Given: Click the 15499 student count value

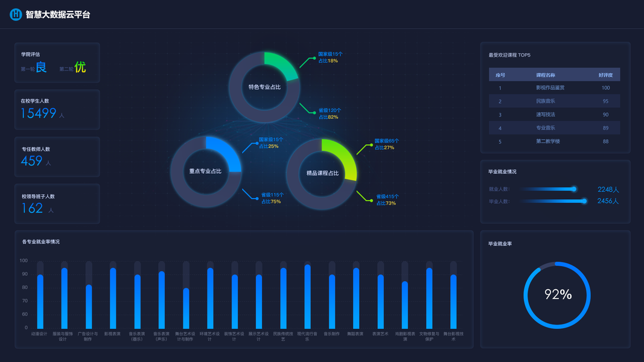Looking at the screenshot, I should click(x=38, y=113).
